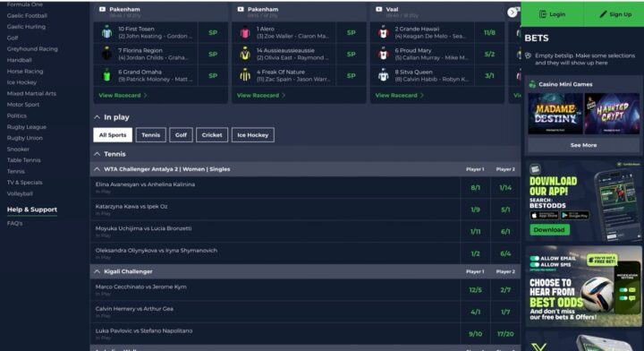Click the silk icon for Aussieaussieaussie
Screen dimensions: 644x351
click(x=245, y=54)
